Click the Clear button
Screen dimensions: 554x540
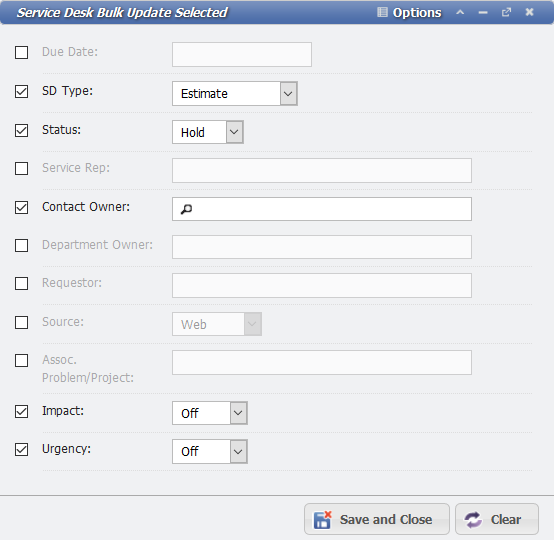(497, 519)
